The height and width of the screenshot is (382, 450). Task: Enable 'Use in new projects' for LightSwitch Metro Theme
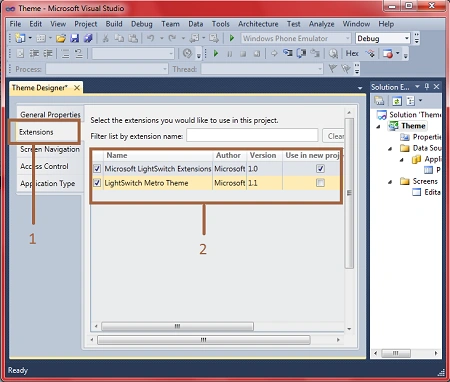[320, 183]
